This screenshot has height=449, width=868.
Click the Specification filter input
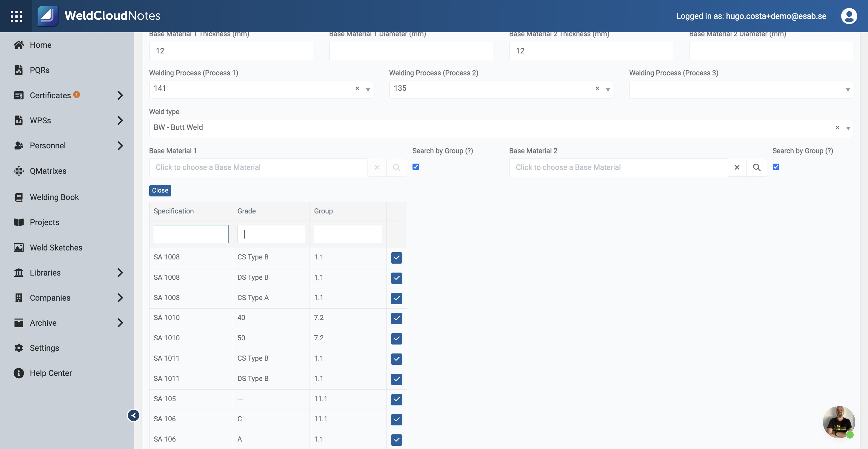pos(191,234)
